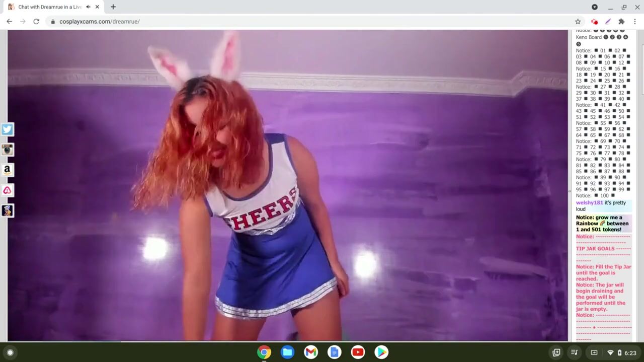Open Files app from shelf
The image size is (644, 362).
287,352
